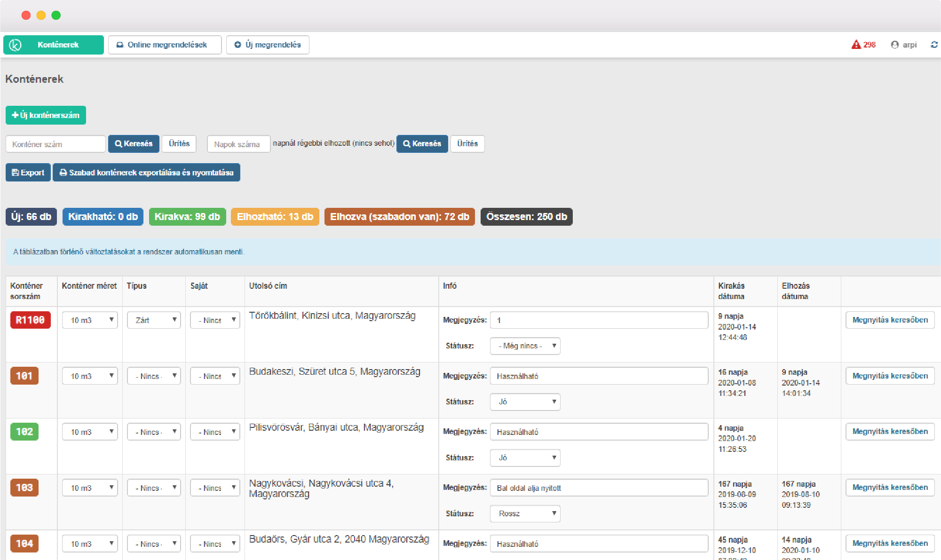Click the red R1100 container badge
Screen dimensions: 941x560
[30, 320]
